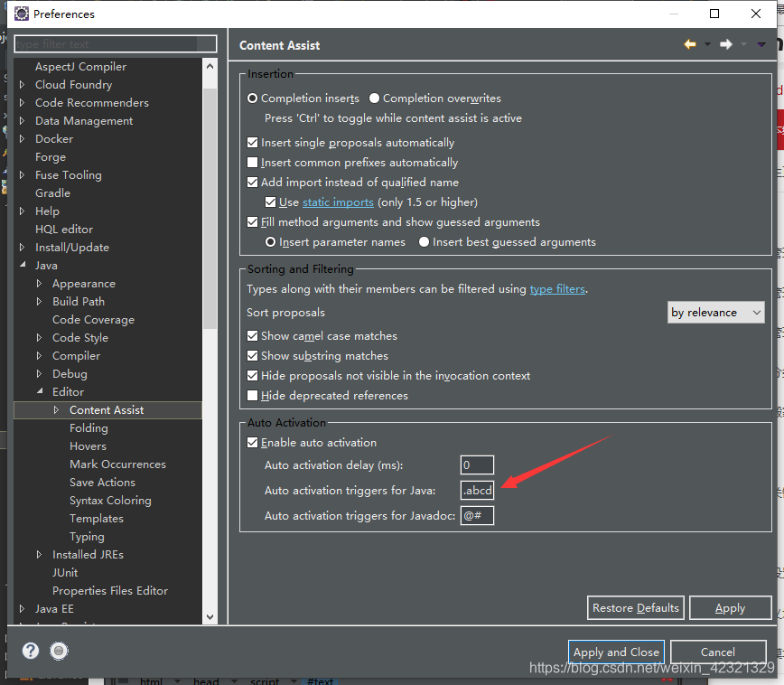Select Completion inserts radio button
The width and height of the screenshot is (784, 685).
[x=253, y=99]
